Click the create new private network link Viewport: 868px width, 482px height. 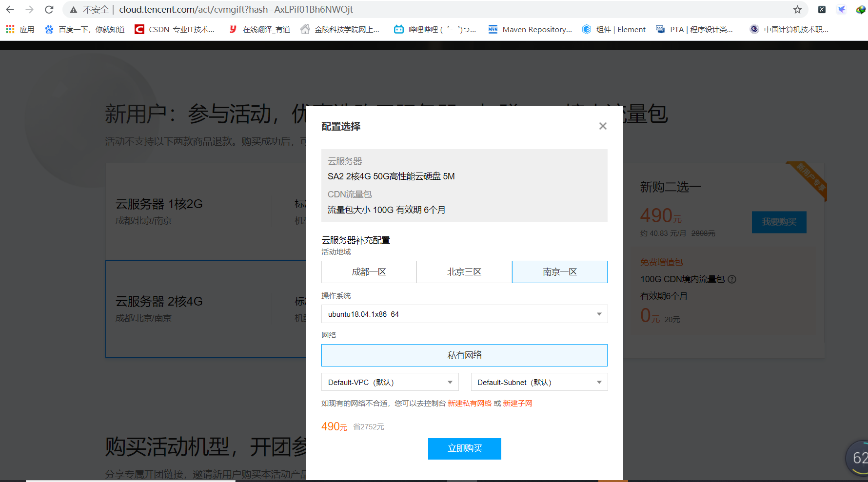470,404
